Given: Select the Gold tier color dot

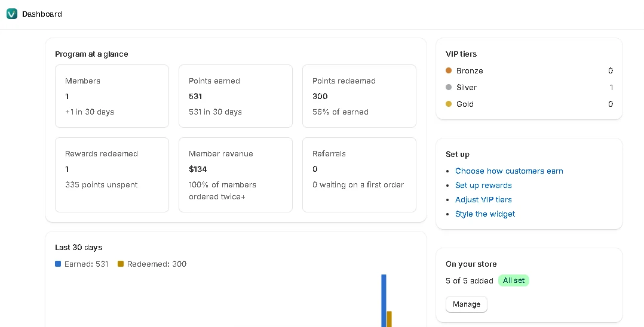Looking at the screenshot, I should (x=449, y=104).
